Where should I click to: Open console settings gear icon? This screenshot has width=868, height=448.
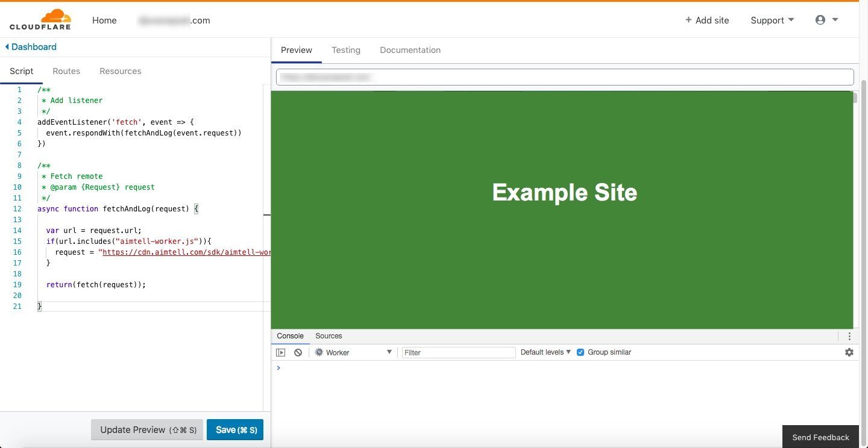coord(849,352)
